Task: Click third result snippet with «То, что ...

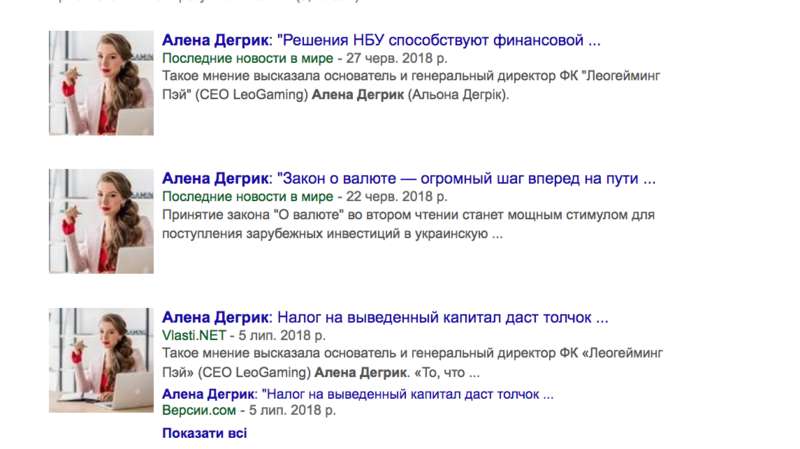Action: (x=412, y=363)
